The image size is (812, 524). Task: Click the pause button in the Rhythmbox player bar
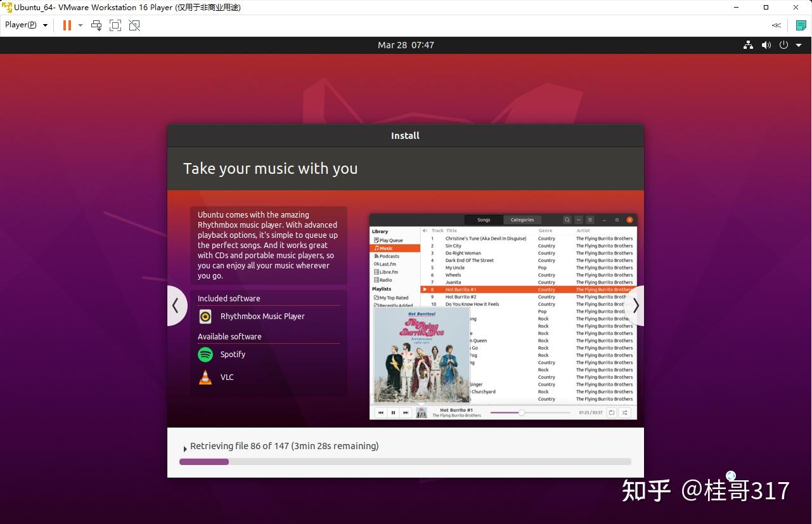pyautogui.click(x=393, y=412)
